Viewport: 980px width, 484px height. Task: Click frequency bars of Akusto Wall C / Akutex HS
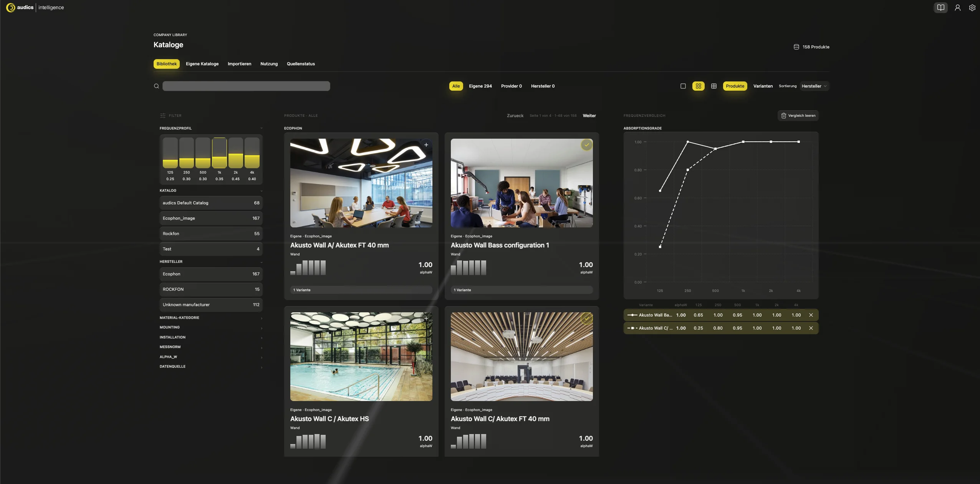pos(308,441)
